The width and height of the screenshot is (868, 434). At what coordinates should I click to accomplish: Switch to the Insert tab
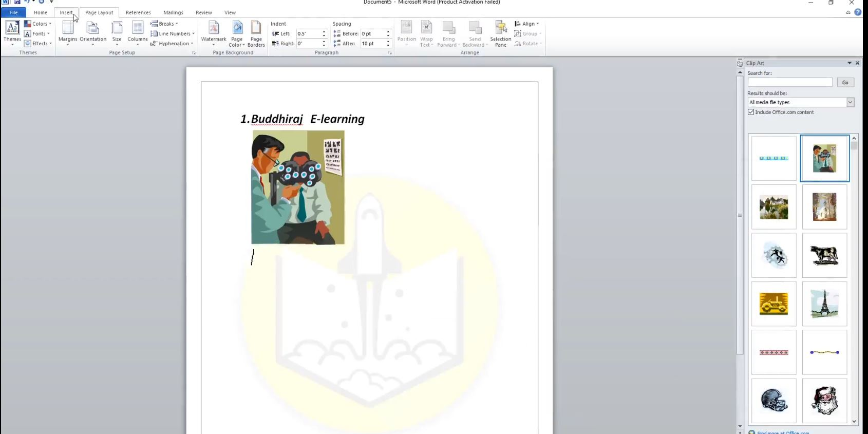point(66,12)
